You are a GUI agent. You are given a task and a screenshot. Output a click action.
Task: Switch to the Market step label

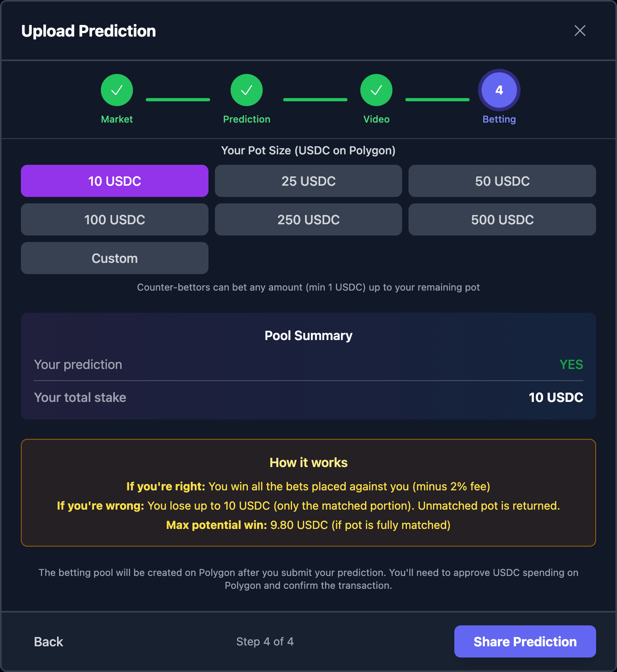tap(117, 119)
